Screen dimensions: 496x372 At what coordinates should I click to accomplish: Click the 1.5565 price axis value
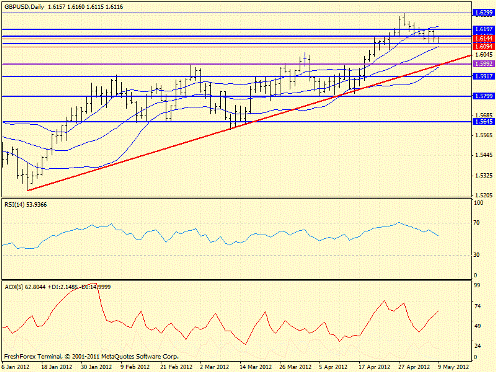point(484,135)
